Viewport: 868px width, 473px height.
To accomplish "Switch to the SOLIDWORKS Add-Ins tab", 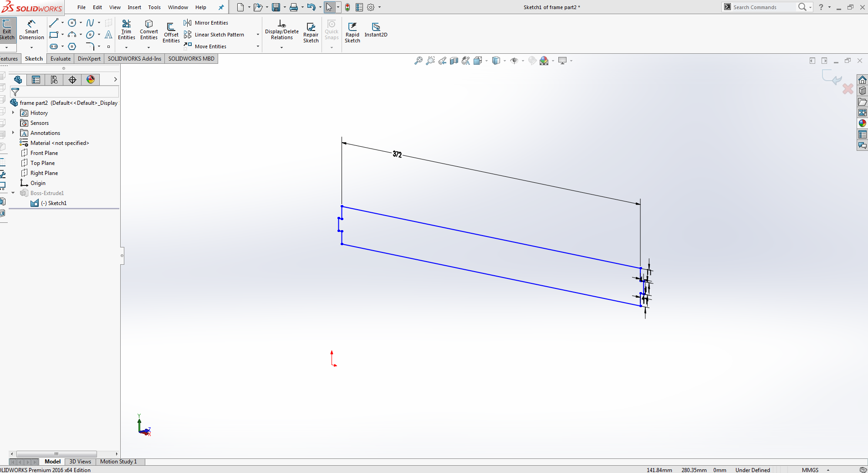I will click(x=134, y=59).
